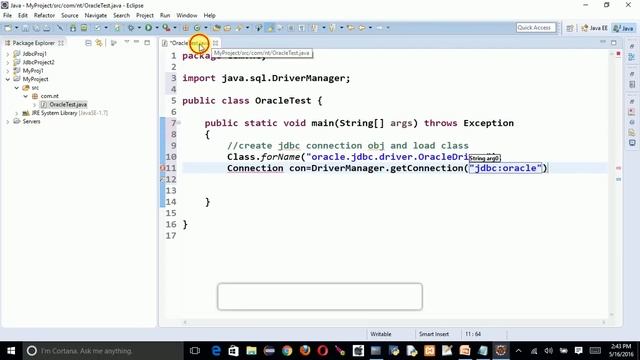The image size is (640, 360).
Task: Click the Run Last Tool icon
Action: pyautogui.click(x=166, y=28)
